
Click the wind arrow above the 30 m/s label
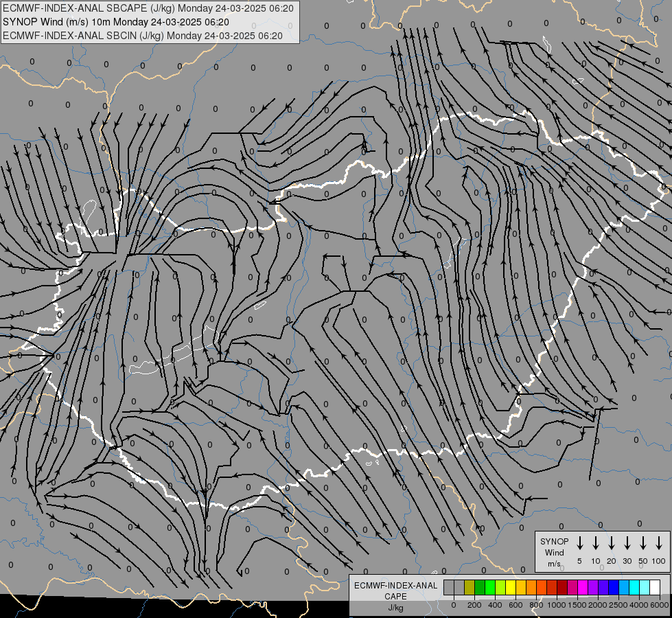(627, 543)
